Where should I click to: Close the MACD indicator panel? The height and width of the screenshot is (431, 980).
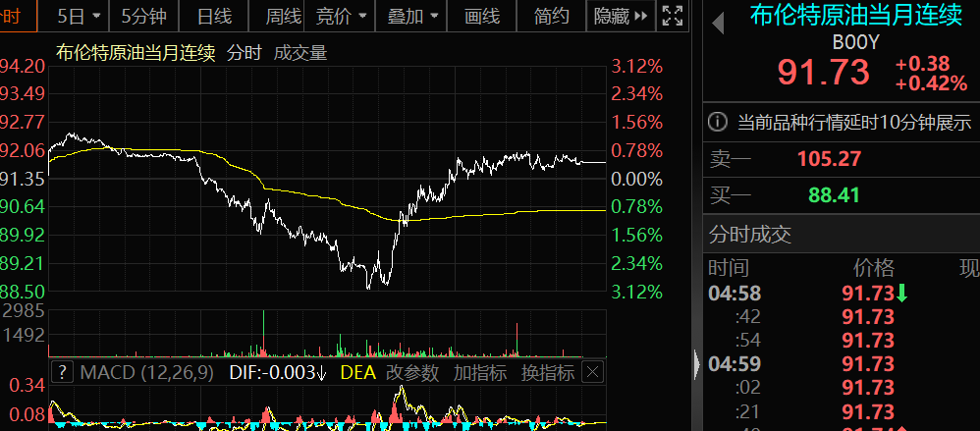pos(592,372)
